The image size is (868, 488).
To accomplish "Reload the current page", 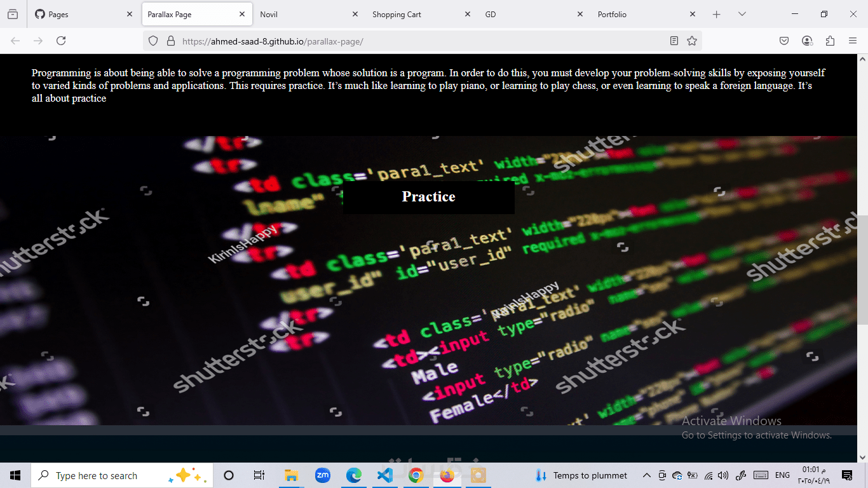I will point(61,41).
